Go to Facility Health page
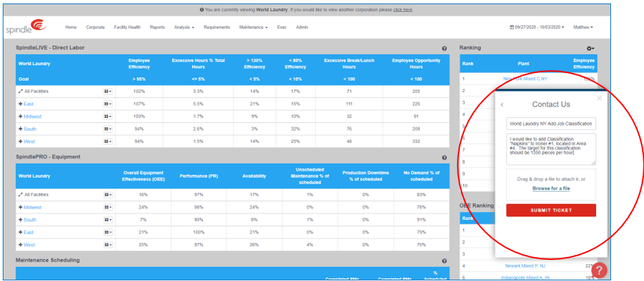Image resolution: width=644 pixels, height=281 pixels. coord(127,27)
